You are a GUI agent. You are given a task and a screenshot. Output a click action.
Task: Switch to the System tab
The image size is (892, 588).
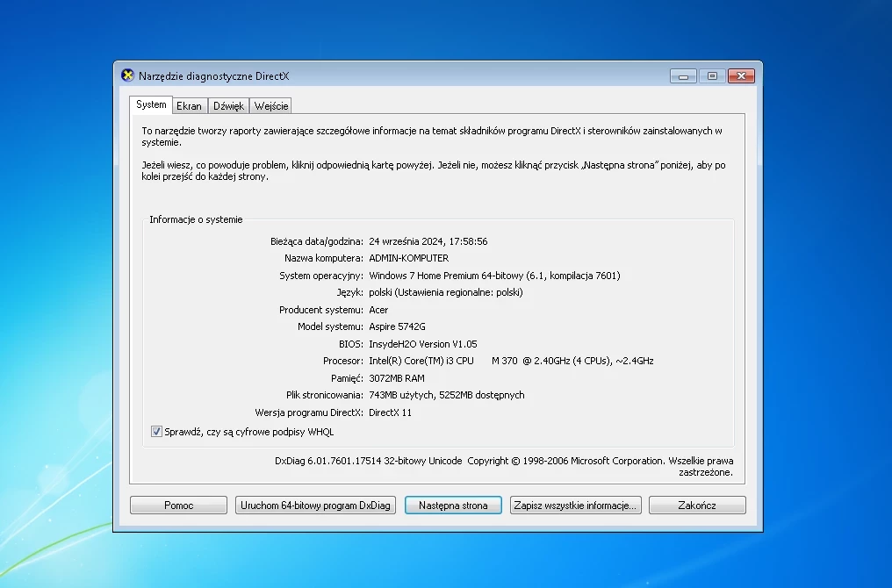150,104
